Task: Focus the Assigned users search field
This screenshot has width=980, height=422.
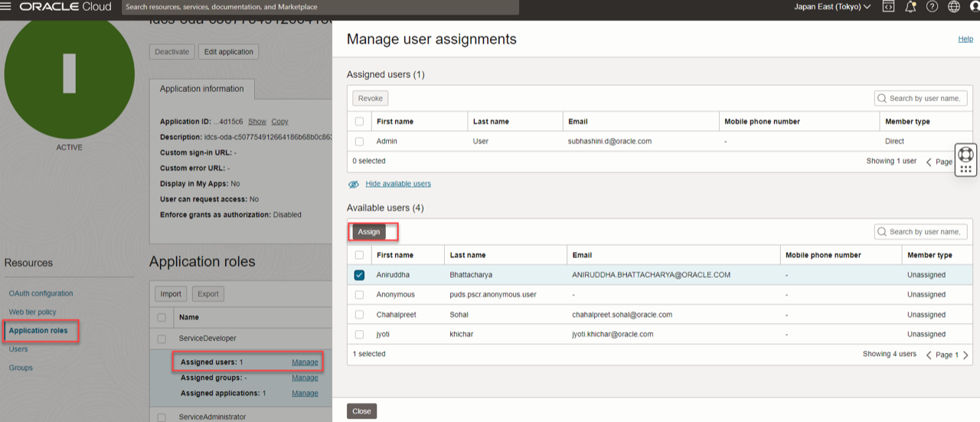Action: pos(920,98)
